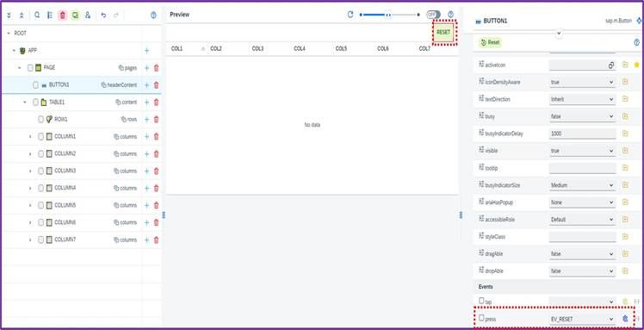Click the COL4 column header in preview
This screenshot has width=644, height=330.
tap(300, 49)
